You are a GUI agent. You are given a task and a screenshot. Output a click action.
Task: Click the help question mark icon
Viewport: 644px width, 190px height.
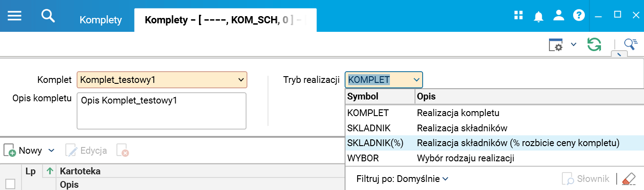[579, 15]
